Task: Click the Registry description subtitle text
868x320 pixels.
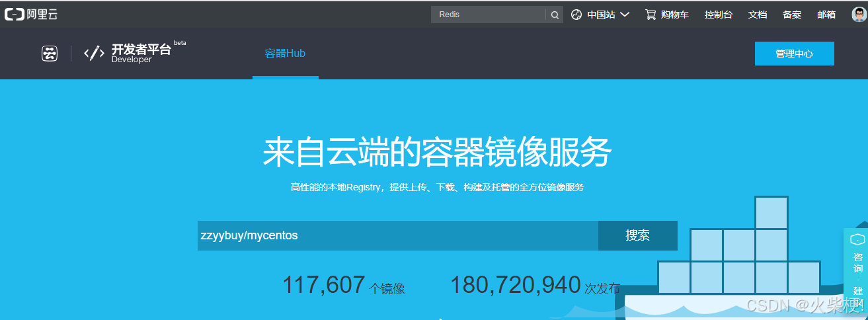Action: coord(437,188)
